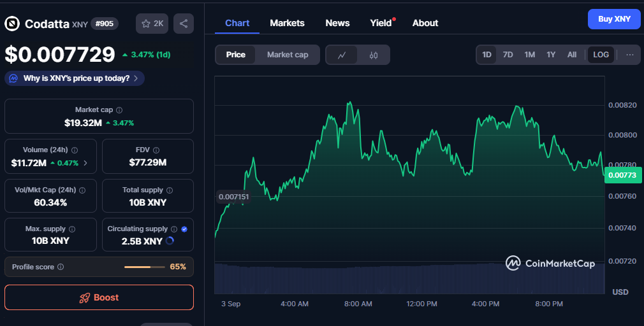Click the volume bars below chart
Viewport: 644px width, 326px height.
[409, 279]
